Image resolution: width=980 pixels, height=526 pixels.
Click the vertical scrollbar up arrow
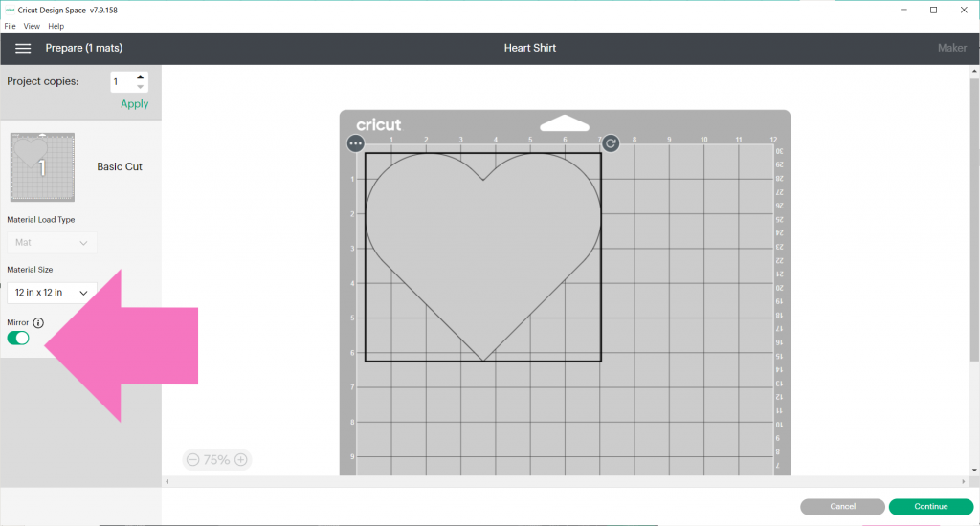974,71
